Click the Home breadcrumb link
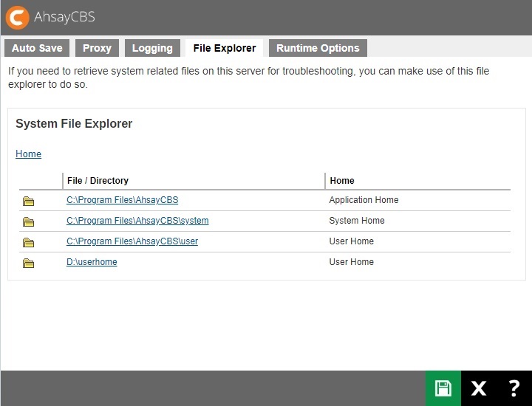 tap(28, 154)
